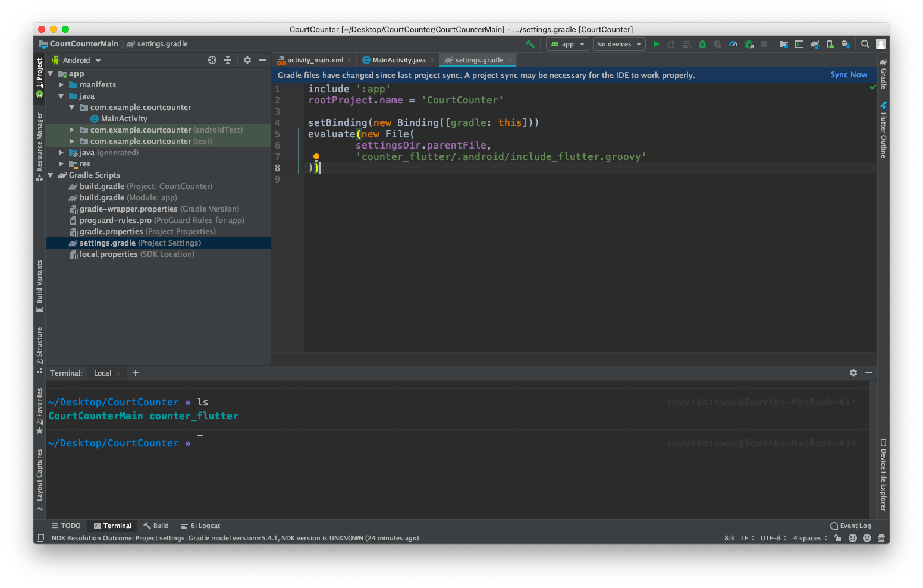Open the Build tool window tab

tap(156, 526)
